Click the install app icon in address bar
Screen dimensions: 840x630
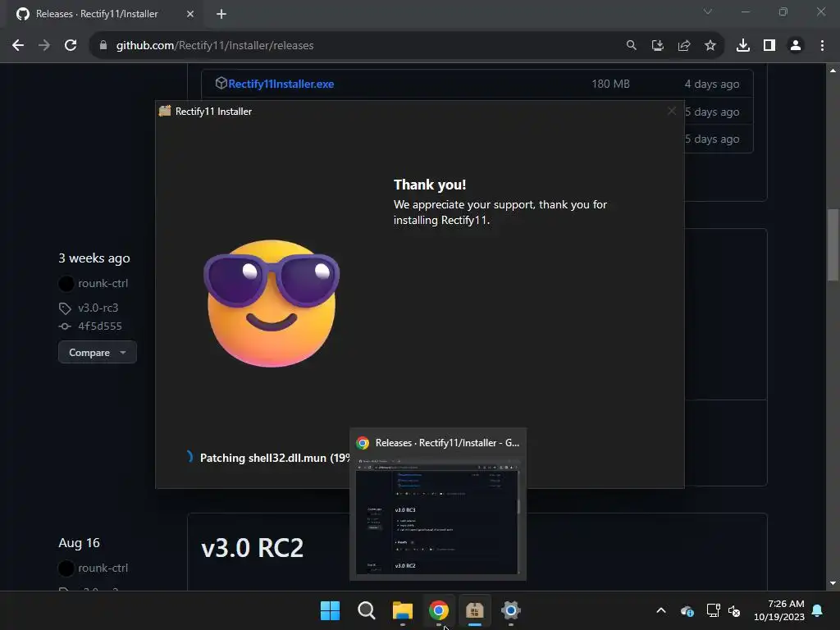point(657,46)
